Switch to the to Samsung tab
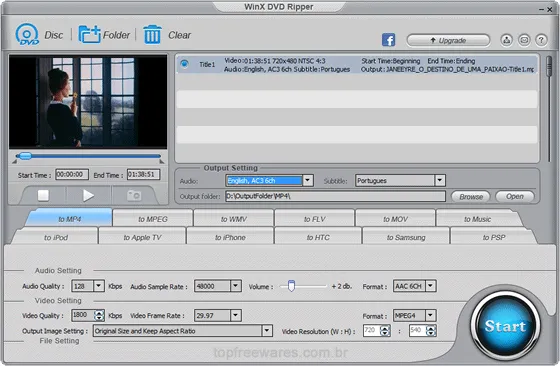 tap(406, 237)
